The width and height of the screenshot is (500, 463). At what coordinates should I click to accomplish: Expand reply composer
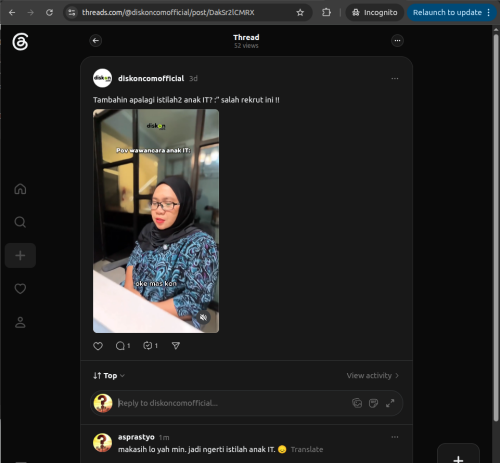click(x=390, y=403)
